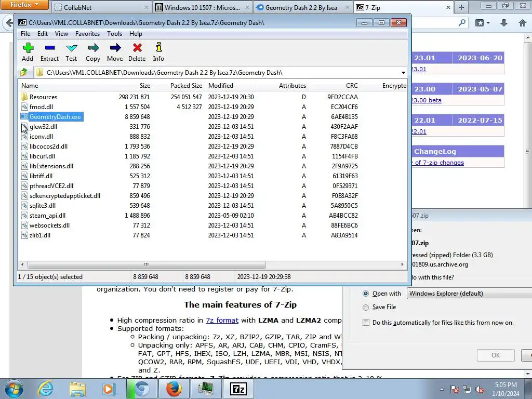Open the File menu in 7-Zip
The image size is (532, 399).
tap(25, 34)
